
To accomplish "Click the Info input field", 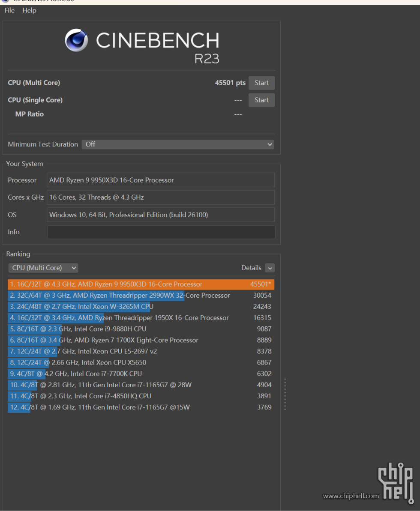I will tap(161, 232).
